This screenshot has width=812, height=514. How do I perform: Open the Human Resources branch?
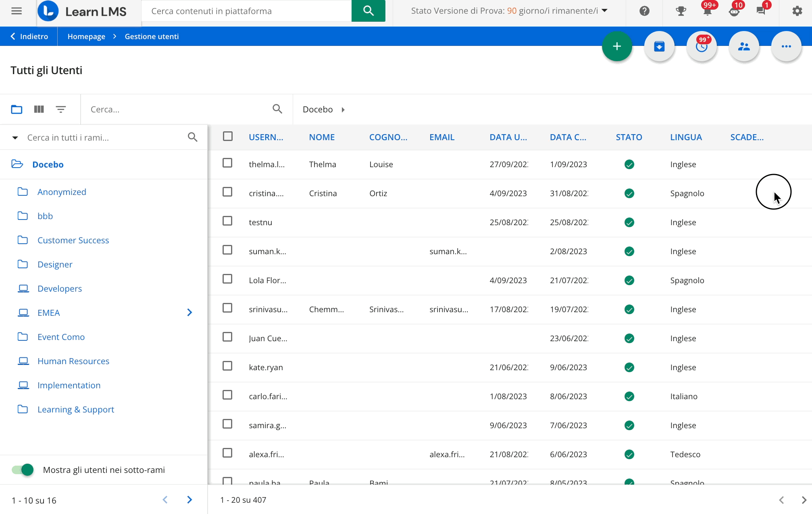[x=73, y=361]
